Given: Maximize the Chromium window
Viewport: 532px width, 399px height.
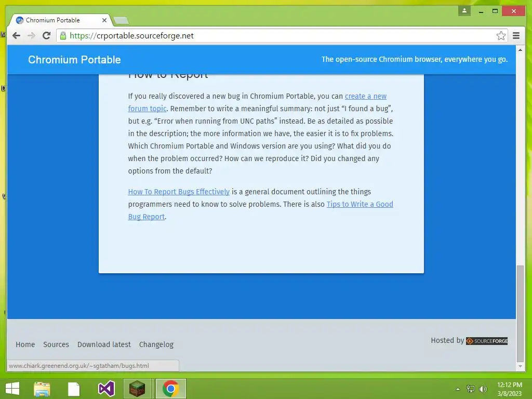Looking at the screenshot, I should (x=495, y=11).
